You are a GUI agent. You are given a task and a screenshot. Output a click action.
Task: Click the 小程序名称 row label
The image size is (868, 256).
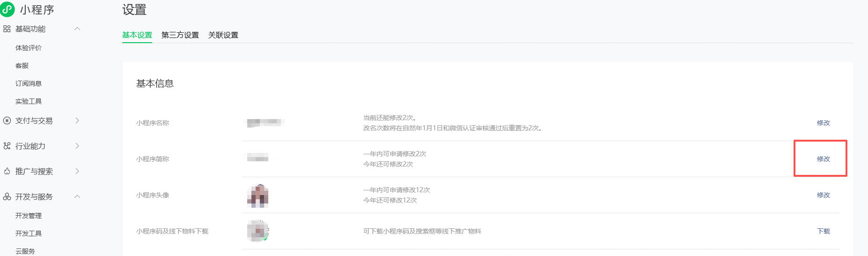pyautogui.click(x=153, y=123)
